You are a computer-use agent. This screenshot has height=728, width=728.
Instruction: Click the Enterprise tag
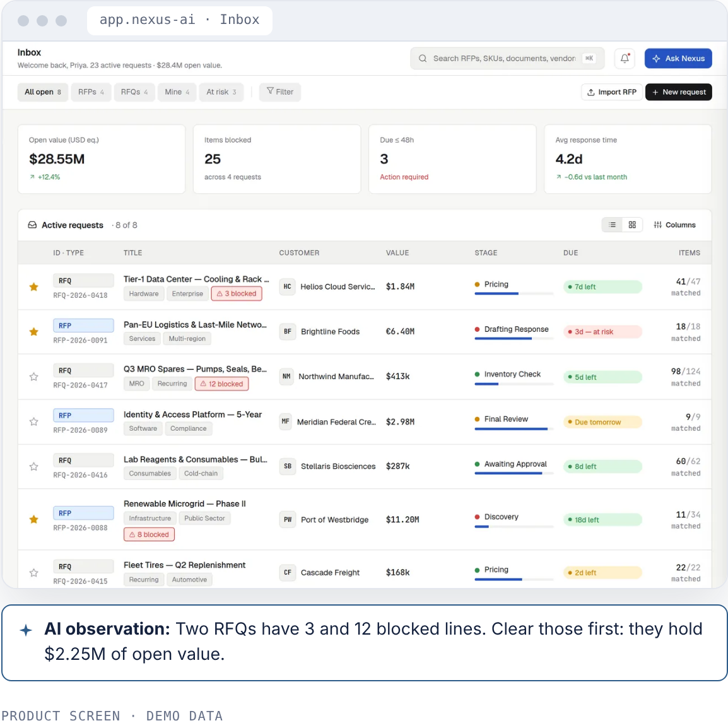pyautogui.click(x=187, y=293)
